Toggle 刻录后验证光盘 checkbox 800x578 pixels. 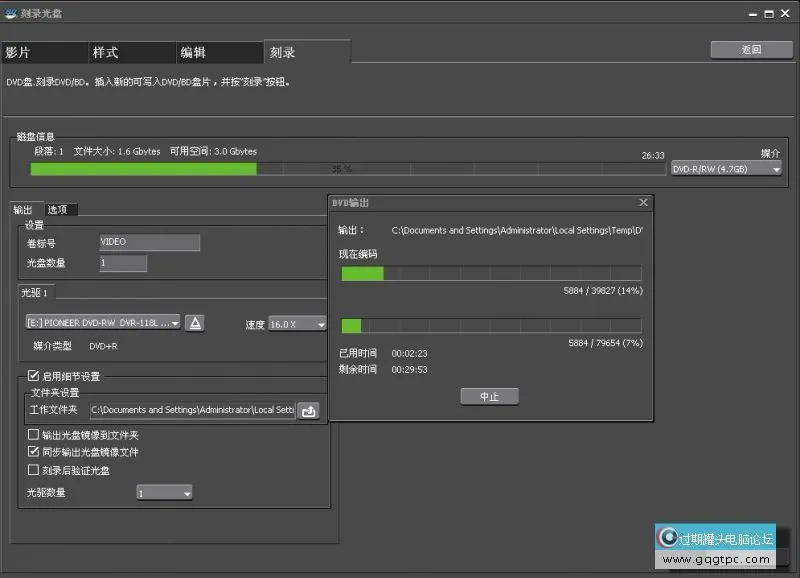coord(34,470)
